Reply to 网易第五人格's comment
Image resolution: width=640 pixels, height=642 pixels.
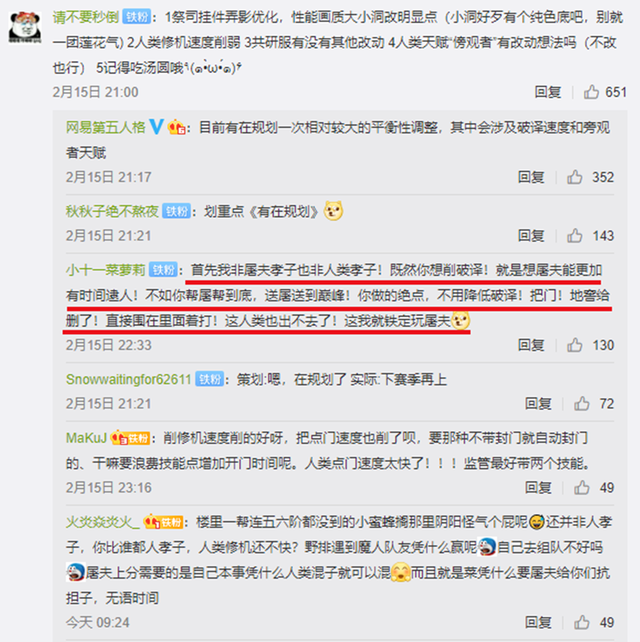coord(531,177)
